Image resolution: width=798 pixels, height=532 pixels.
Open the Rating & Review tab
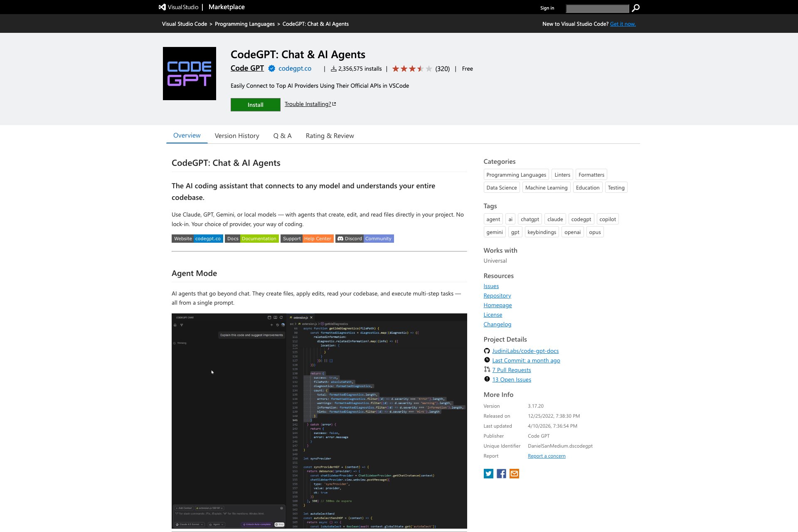pos(330,135)
